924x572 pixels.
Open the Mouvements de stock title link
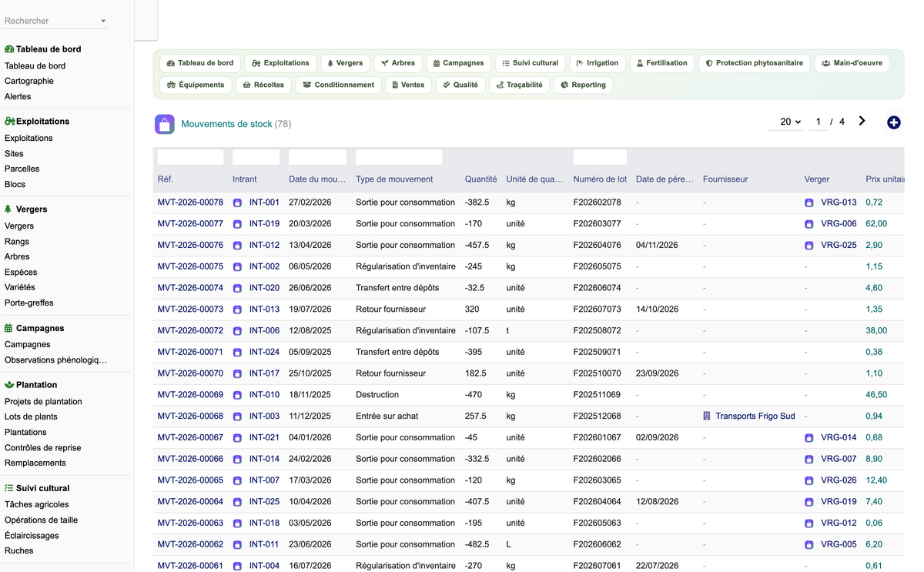coord(226,124)
